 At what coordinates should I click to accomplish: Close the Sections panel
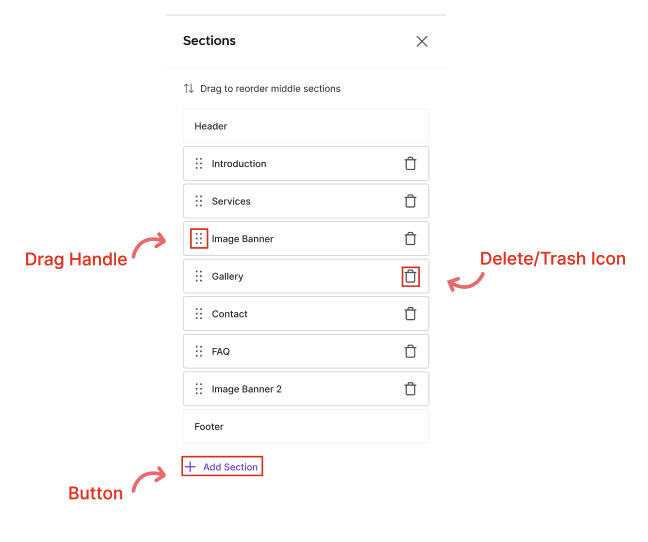422,41
